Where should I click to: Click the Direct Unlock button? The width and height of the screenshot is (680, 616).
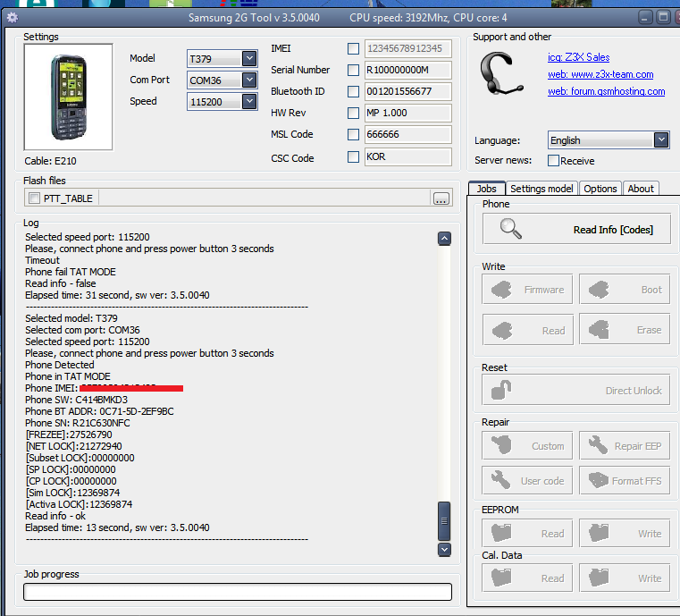pyautogui.click(x=576, y=390)
